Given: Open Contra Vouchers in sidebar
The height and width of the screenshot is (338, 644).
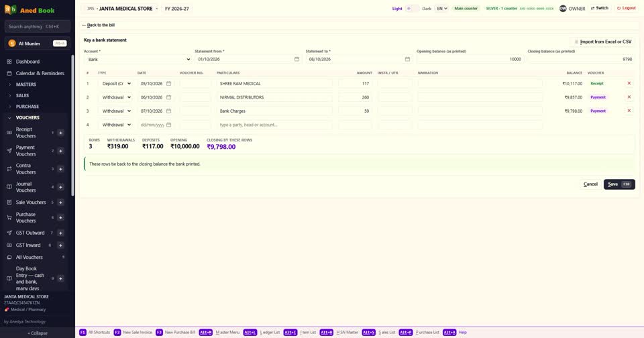Looking at the screenshot, I should click(26, 169).
